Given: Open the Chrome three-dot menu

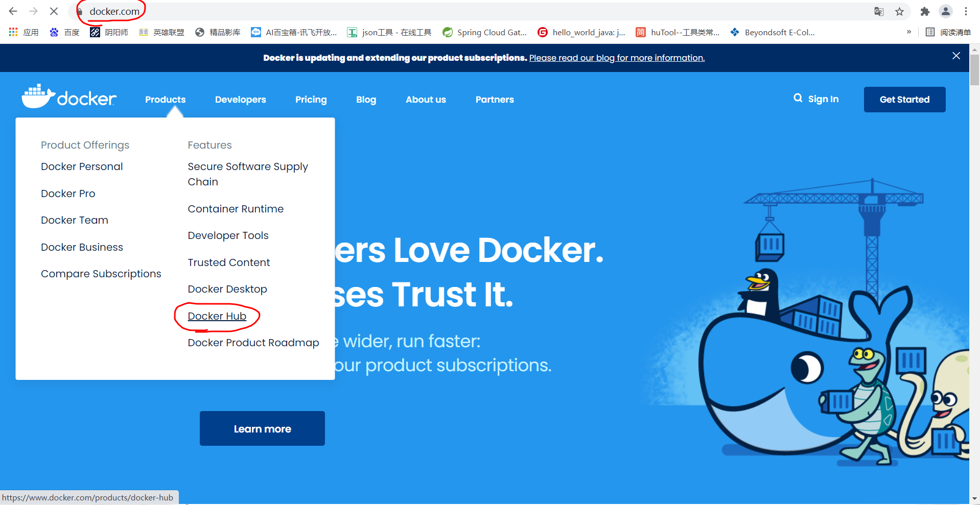Looking at the screenshot, I should pos(966,11).
